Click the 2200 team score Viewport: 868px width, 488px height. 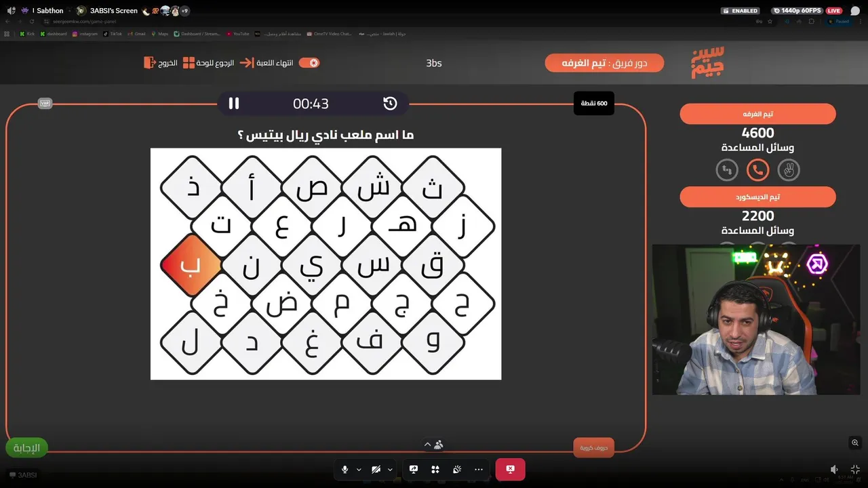tap(757, 216)
